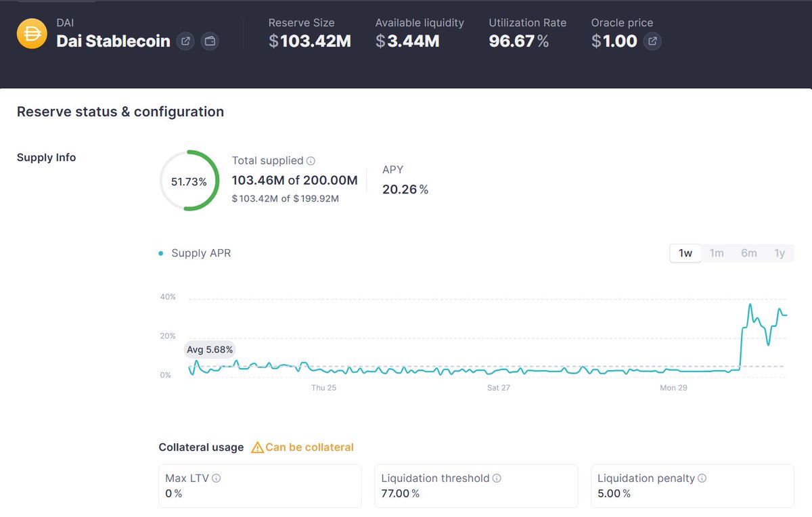Click the Supply Info section label
812x517 pixels.
point(46,158)
